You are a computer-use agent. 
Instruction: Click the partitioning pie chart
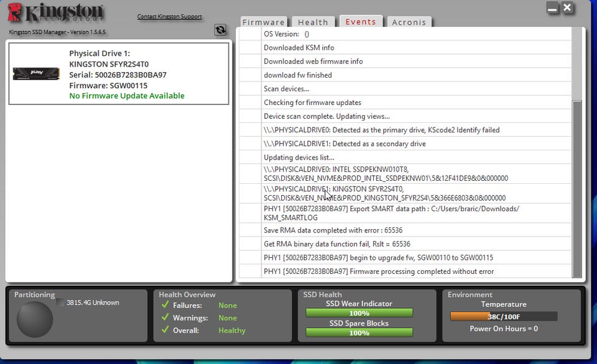[35, 319]
